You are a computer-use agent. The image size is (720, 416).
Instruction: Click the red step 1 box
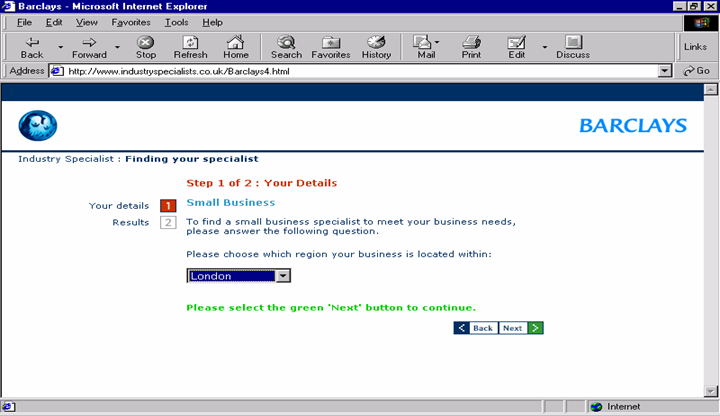pos(168,206)
